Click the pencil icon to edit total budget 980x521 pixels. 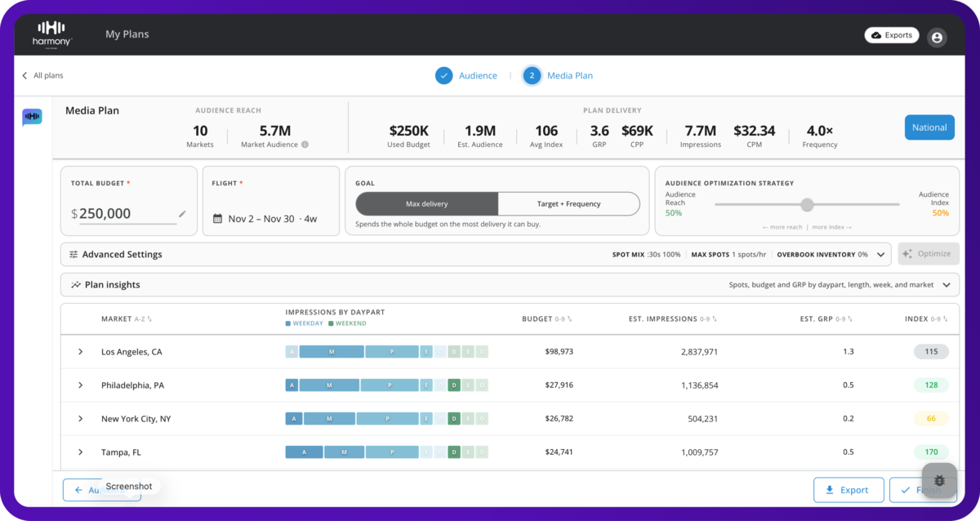tap(182, 214)
